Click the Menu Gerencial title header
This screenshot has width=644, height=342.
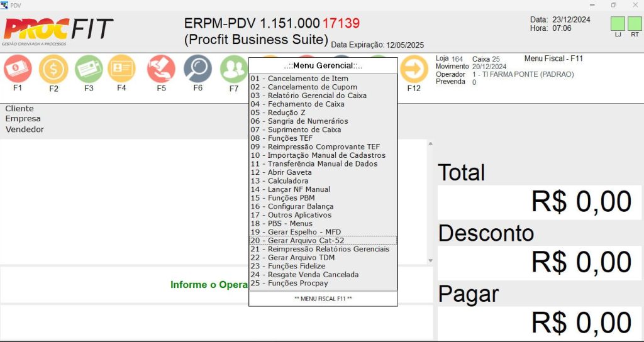[323, 65]
